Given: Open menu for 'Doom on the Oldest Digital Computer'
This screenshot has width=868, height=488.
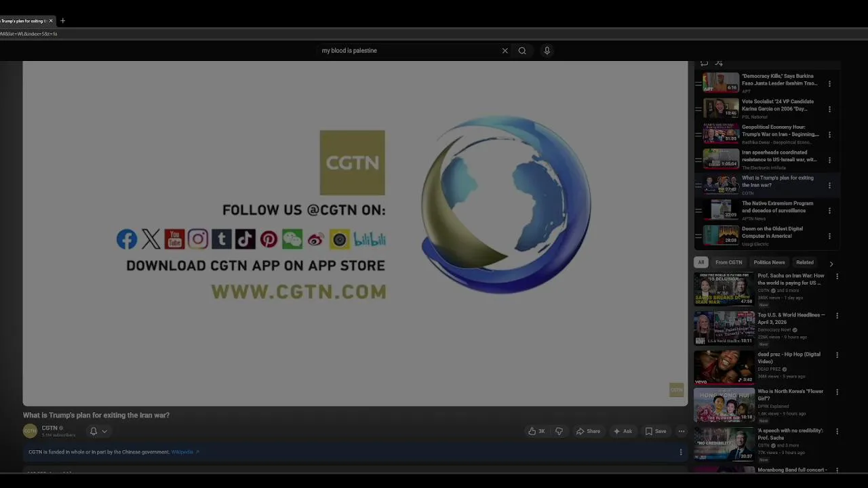Looking at the screenshot, I should click(x=829, y=237).
